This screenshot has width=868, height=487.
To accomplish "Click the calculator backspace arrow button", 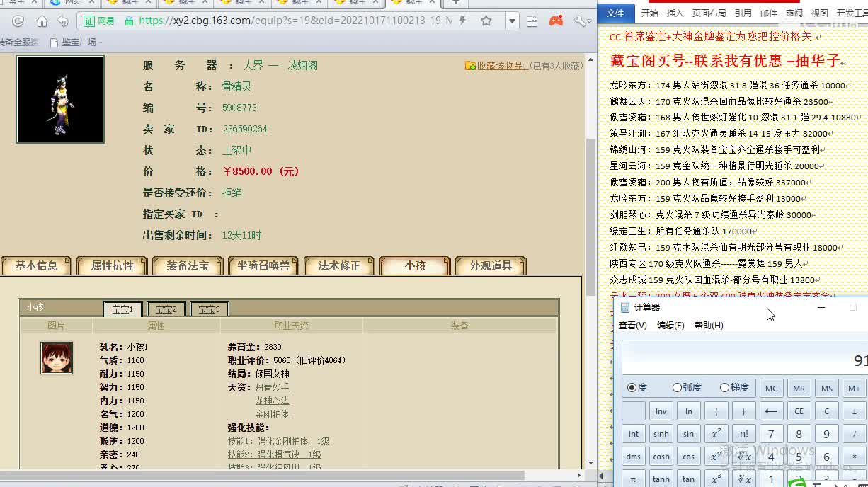I will (771, 411).
